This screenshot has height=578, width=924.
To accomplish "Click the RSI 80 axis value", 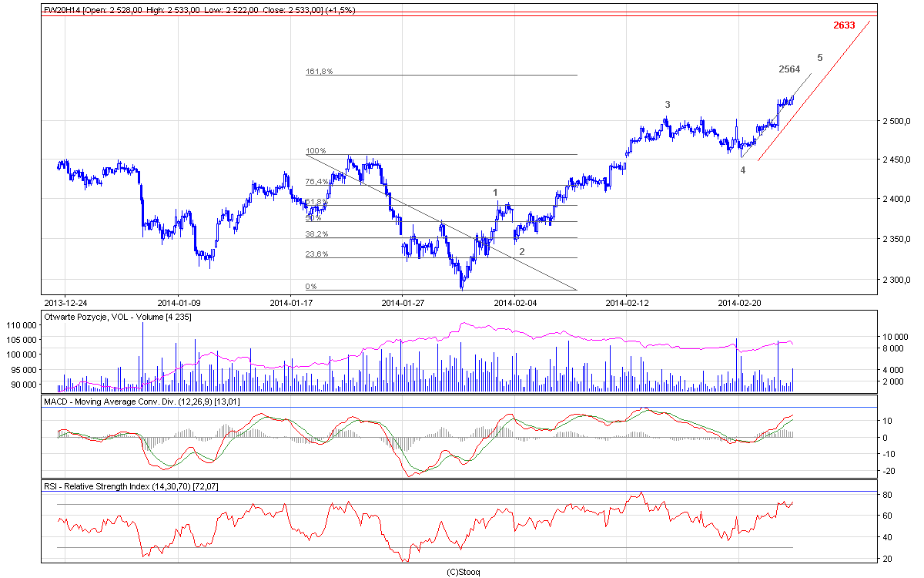I will click(x=888, y=494).
